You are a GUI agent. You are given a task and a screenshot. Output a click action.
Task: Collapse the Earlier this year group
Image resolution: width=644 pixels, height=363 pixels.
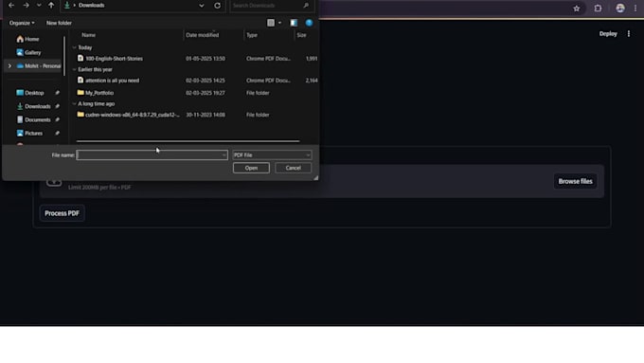point(74,69)
